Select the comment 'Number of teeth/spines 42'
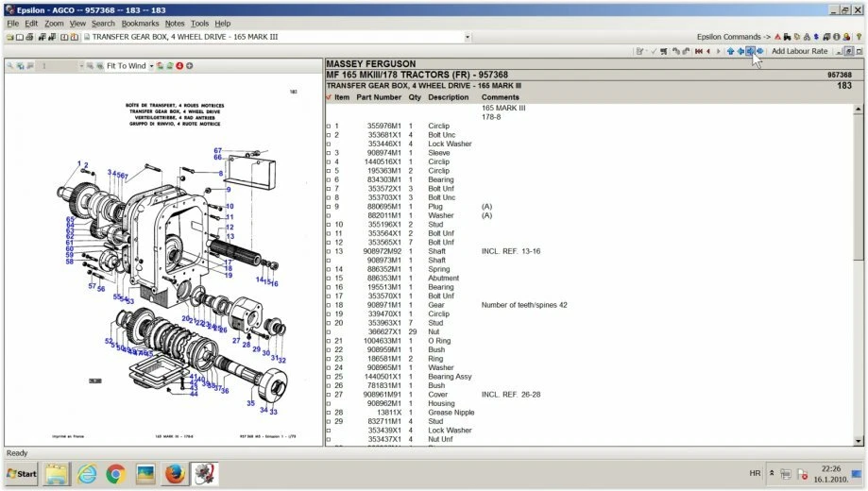The image size is (868, 491). (x=523, y=305)
